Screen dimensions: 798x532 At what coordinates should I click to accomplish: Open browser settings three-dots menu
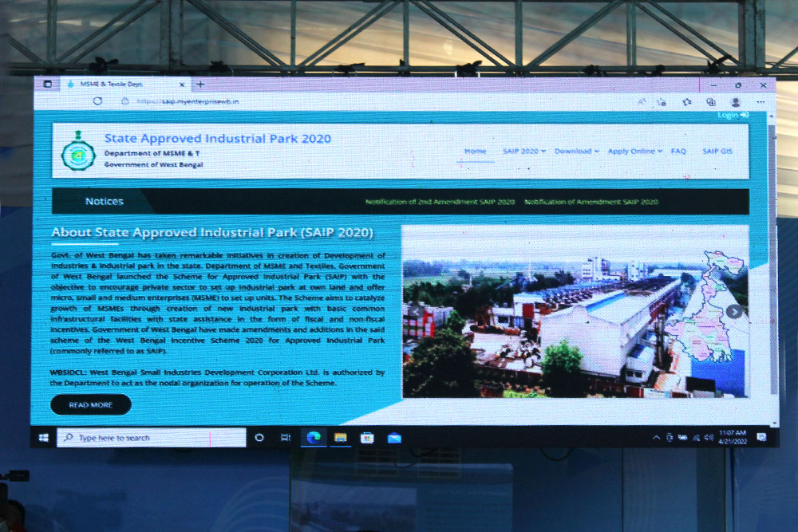760,102
